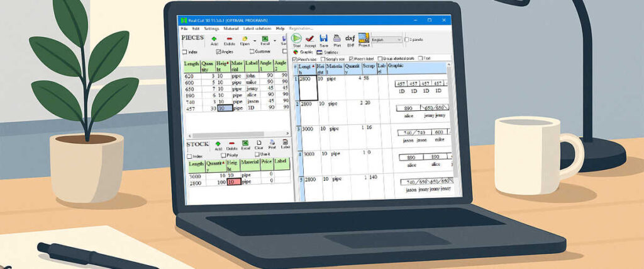Toggle the Index checkbox under PIECES

184,52
